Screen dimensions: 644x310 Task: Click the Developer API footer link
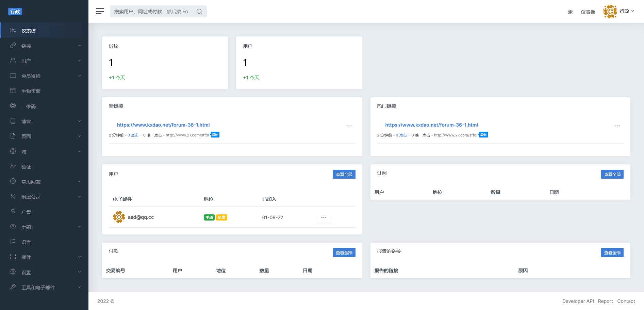[578, 301]
